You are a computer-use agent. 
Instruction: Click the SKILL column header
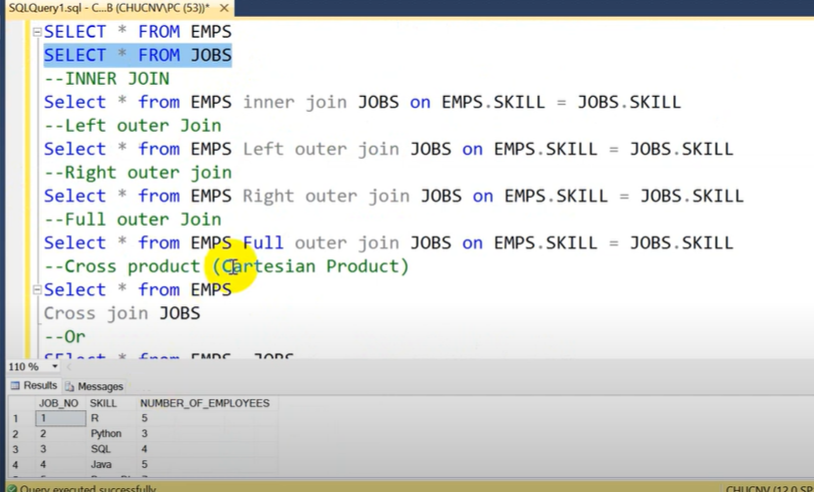point(104,403)
